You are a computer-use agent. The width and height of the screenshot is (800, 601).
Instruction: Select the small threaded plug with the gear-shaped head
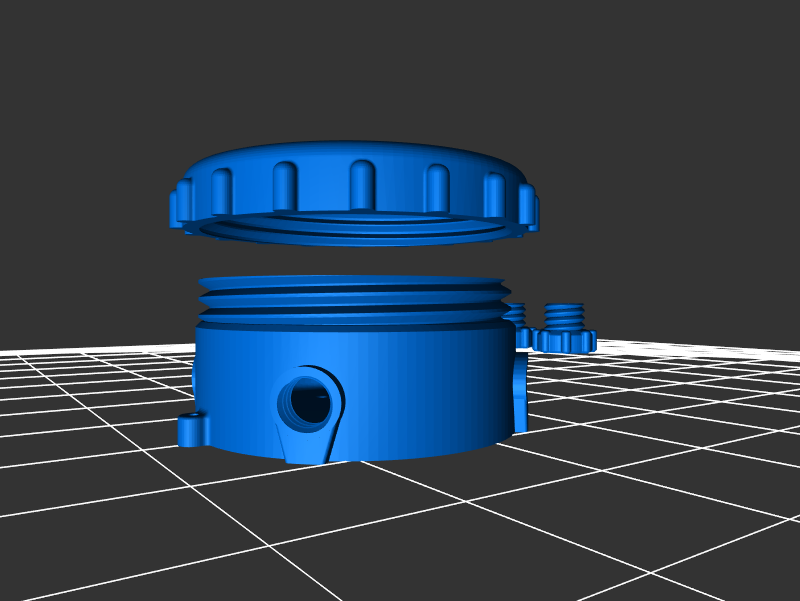pyautogui.click(x=564, y=329)
